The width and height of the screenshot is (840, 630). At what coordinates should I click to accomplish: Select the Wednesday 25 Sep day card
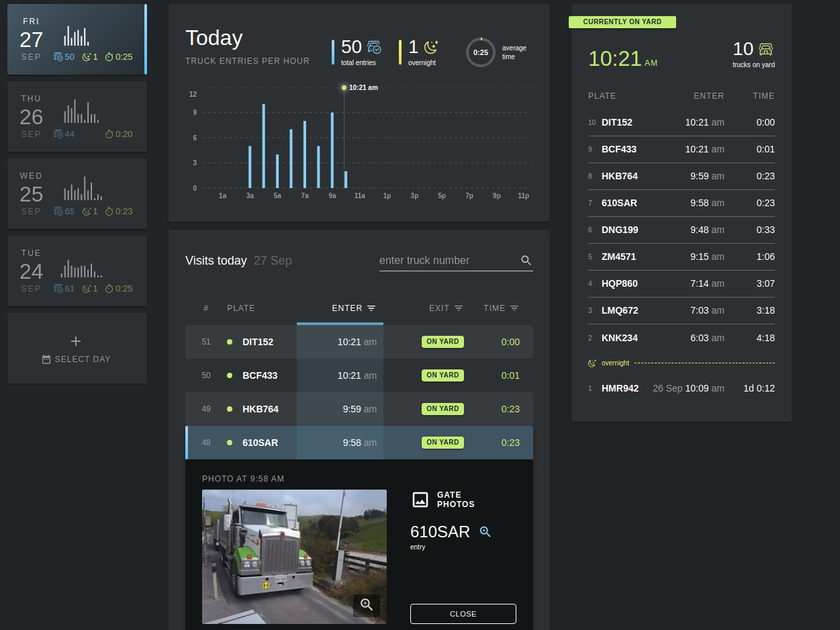point(77,193)
